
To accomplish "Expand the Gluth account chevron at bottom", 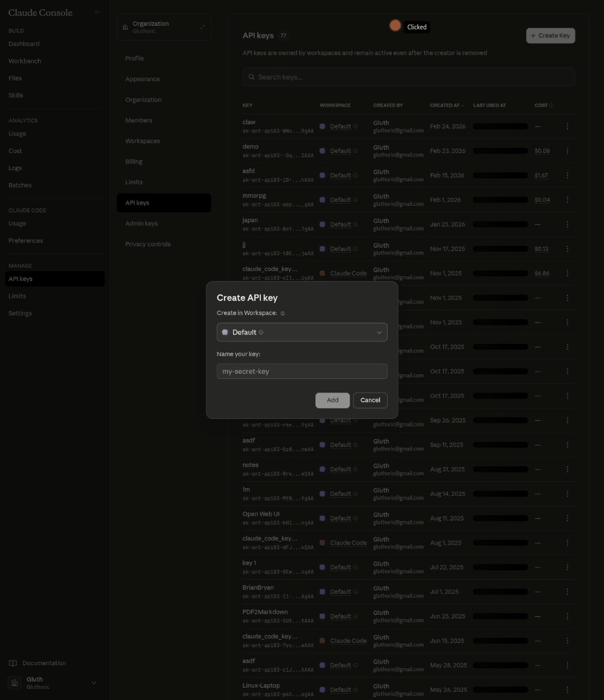I will (x=94, y=683).
